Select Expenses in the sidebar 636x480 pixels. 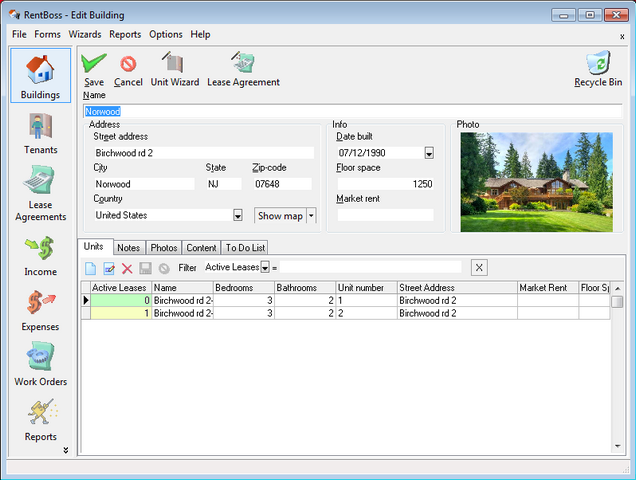coord(40,311)
